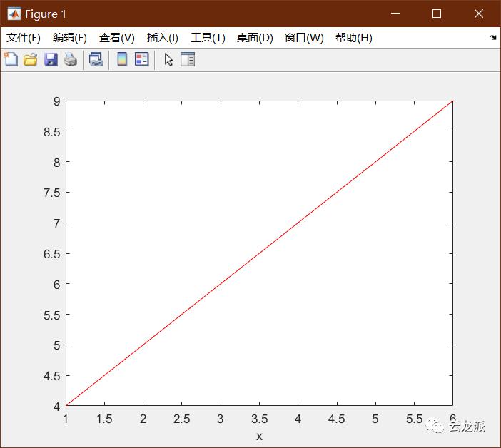
Task: Click the x-axis tick label 2.5
Action: pos(182,419)
